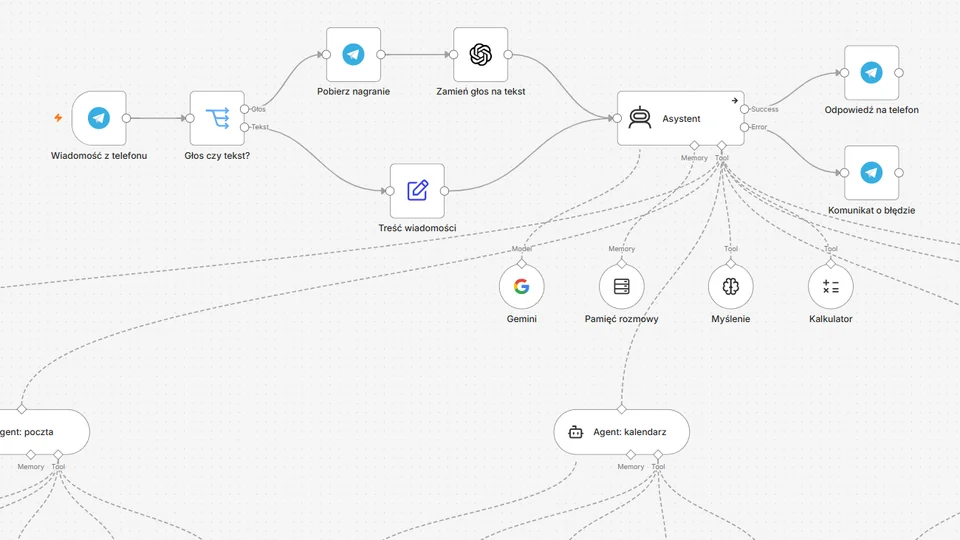This screenshot has height=540, width=960.
Task: Open the Zamień głos na tekst OpenAI node
Action: click(481, 54)
